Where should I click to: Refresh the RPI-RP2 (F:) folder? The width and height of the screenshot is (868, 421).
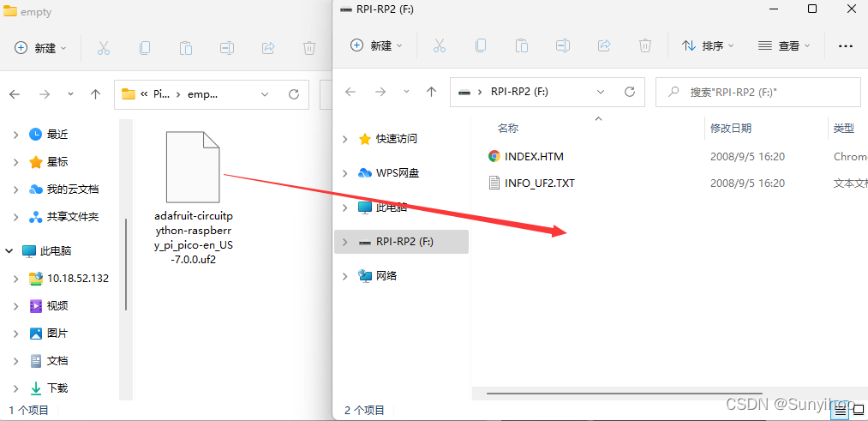tap(630, 92)
